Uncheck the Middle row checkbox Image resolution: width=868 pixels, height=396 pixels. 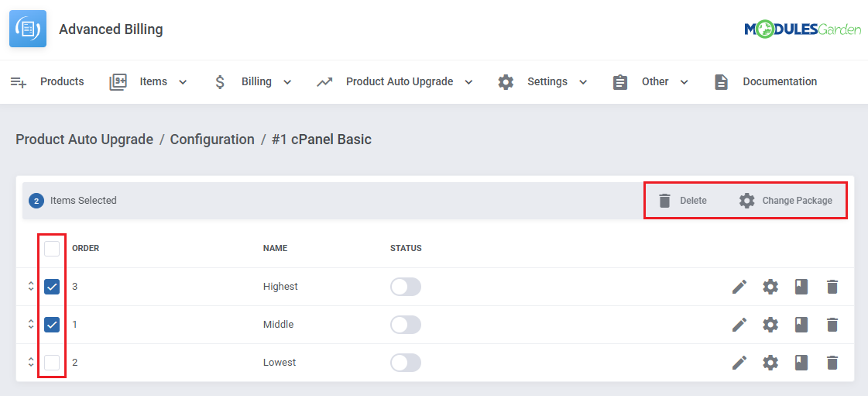coord(52,325)
